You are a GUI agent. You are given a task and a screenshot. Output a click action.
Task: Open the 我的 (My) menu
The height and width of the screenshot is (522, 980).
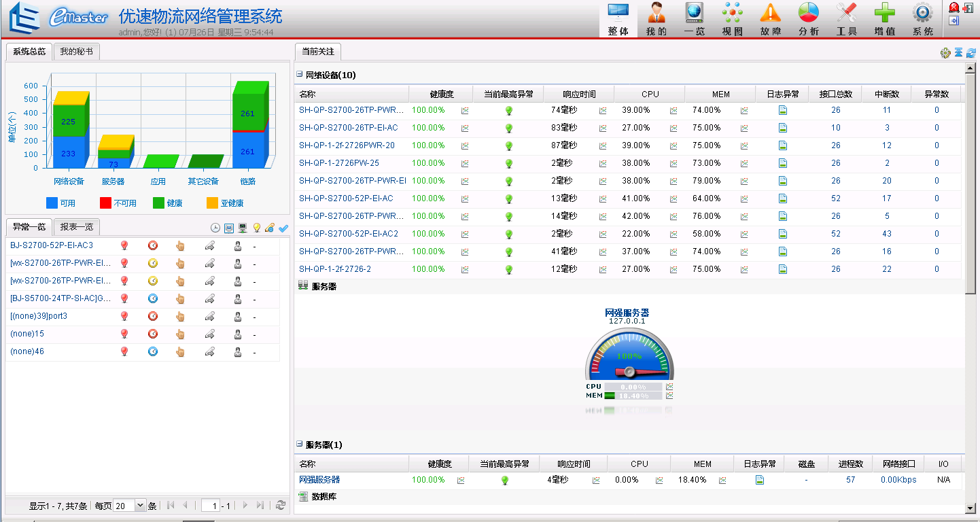pyautogui.click(x=656, y=19)
